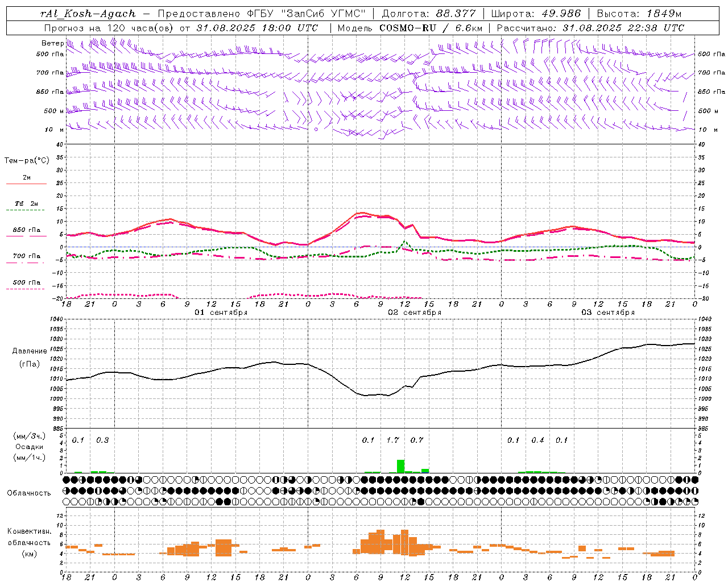Click the forecast header Прогноз на 120 часа(ов)
The width and height of the screenshot is (728, 582).
pyautogui.click(x=109, y=28)
